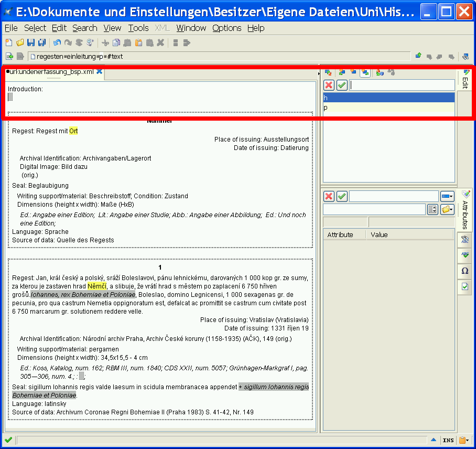Click the Paste Before icon
The width and height of the screenshot is (476, 449).
(x=127, y=43)
